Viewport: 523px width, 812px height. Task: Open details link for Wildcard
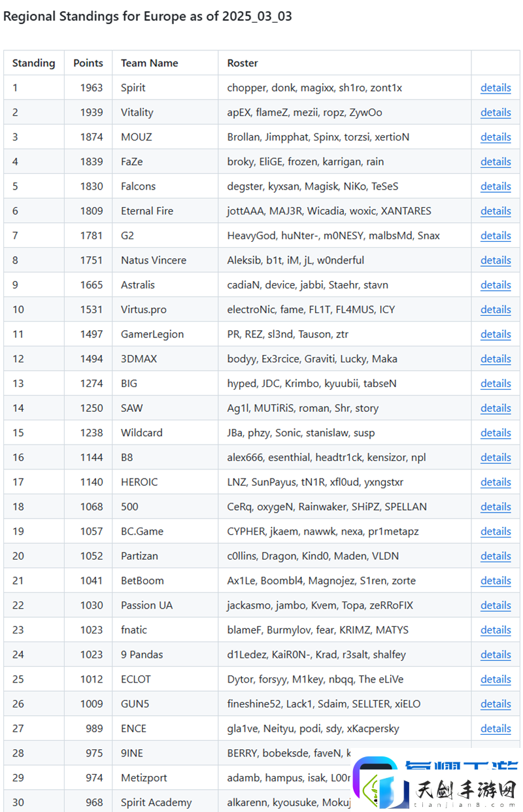click(x=496, y=433)
